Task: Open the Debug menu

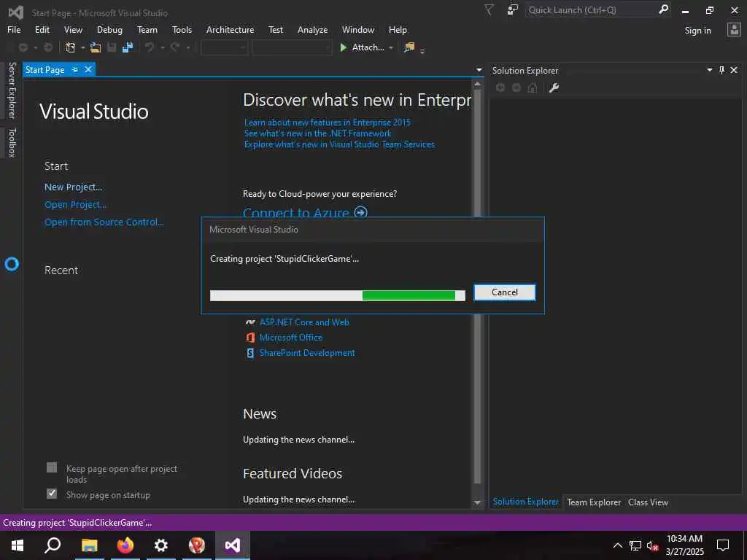Action: [109, 29]
